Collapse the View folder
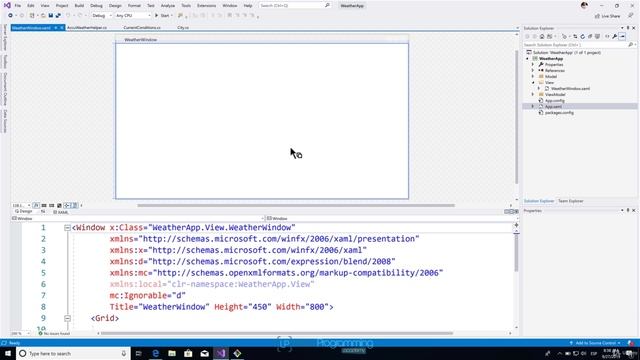The height and width of the screenshot is (360, 640). tap(533, 82)
